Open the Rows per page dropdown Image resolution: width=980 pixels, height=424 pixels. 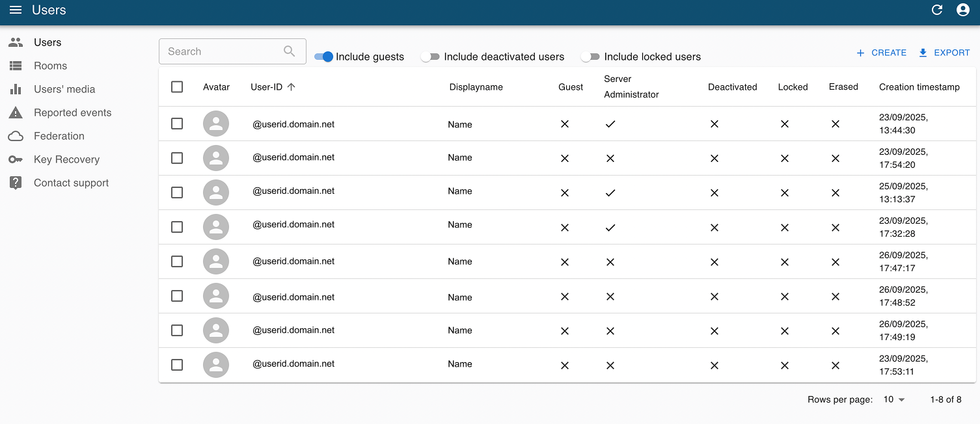[894, 399]
